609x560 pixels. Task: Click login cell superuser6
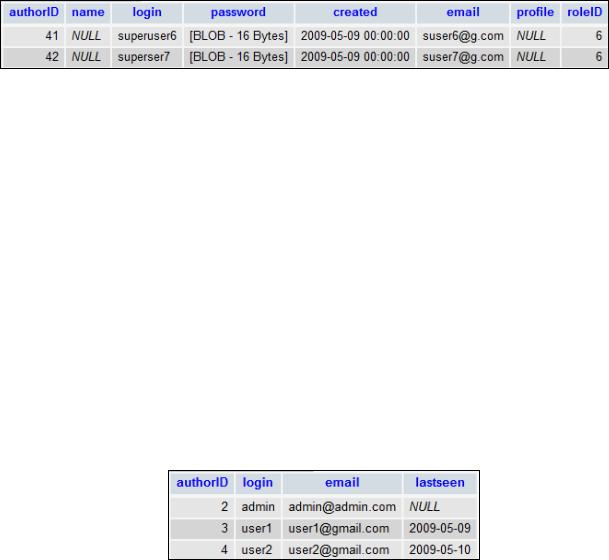pos(147,36)
